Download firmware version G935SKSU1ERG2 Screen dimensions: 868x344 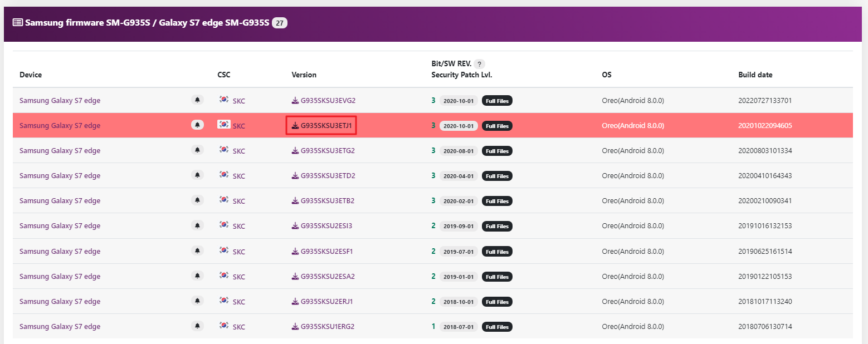click(324, 327)
